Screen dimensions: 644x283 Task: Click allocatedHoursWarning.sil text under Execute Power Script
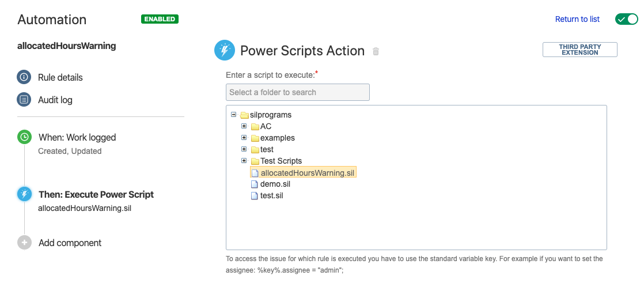85,208
